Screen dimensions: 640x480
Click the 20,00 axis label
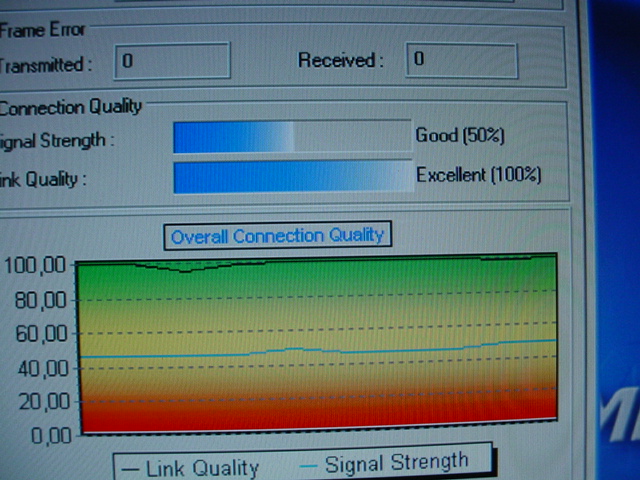pos(44,402)
